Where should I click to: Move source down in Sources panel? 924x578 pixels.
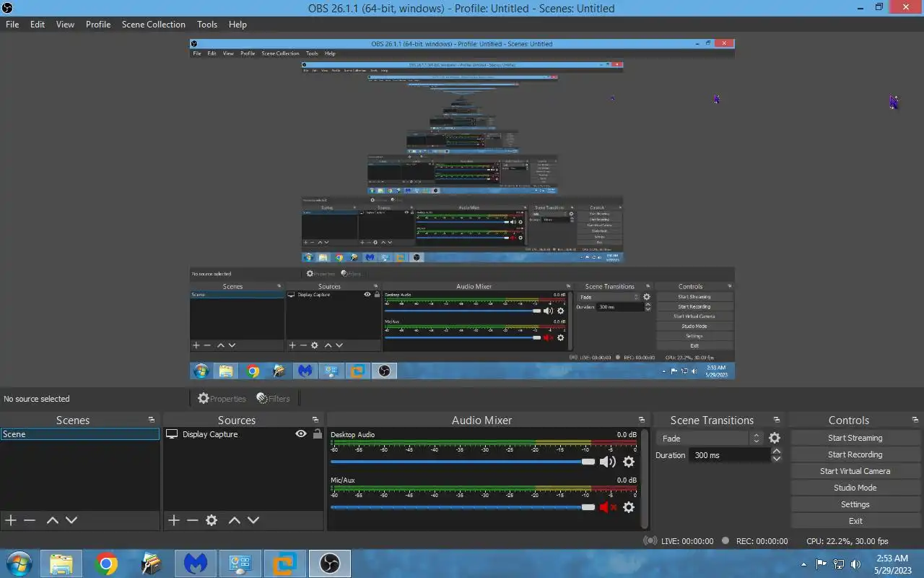[253, 520]
